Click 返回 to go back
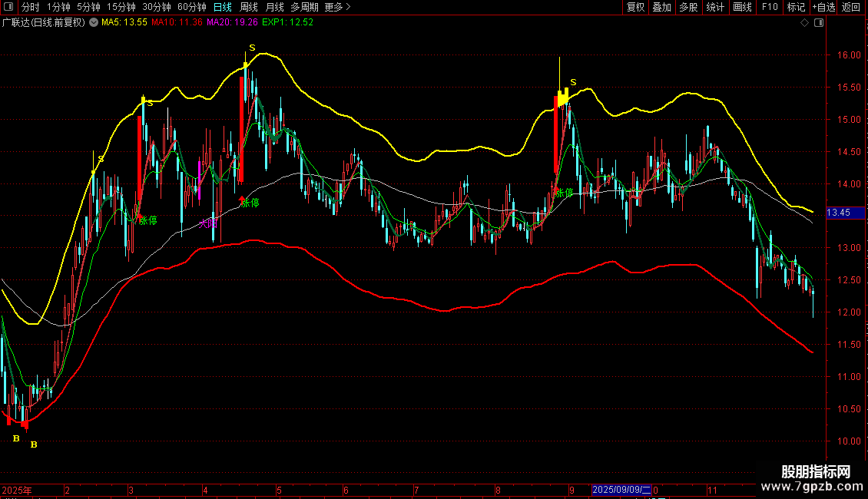The width and height of the screenshot is (868, 499). (851, 7)
